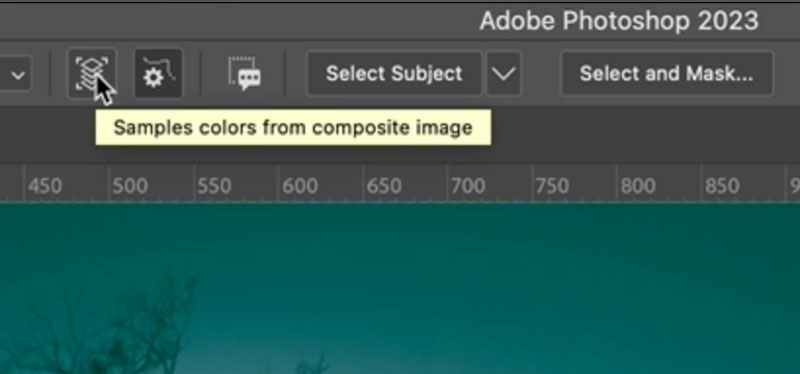Click the 800 mark on the ruler
Image resolution: width=800 pixels, height=374 pixels.
[x=638, y=186]
